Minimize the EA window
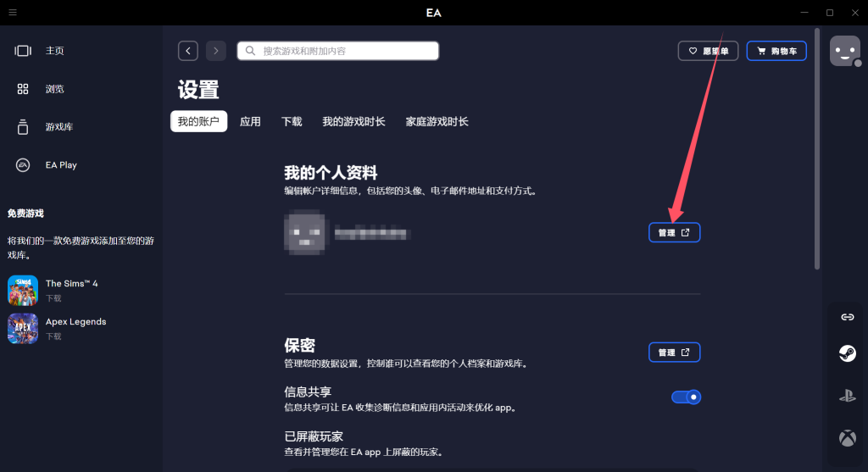This screenshot has height=472, width=868. (804, 12)
